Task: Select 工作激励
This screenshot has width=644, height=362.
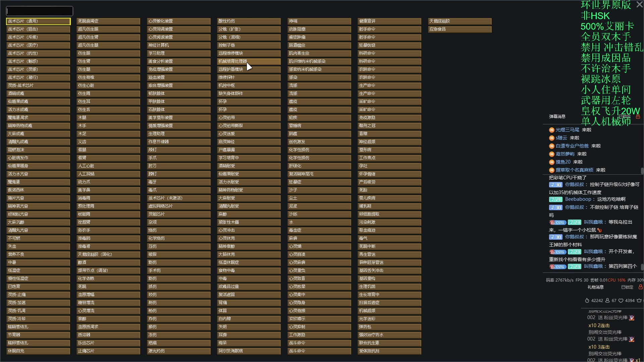Action: [319, 335]
